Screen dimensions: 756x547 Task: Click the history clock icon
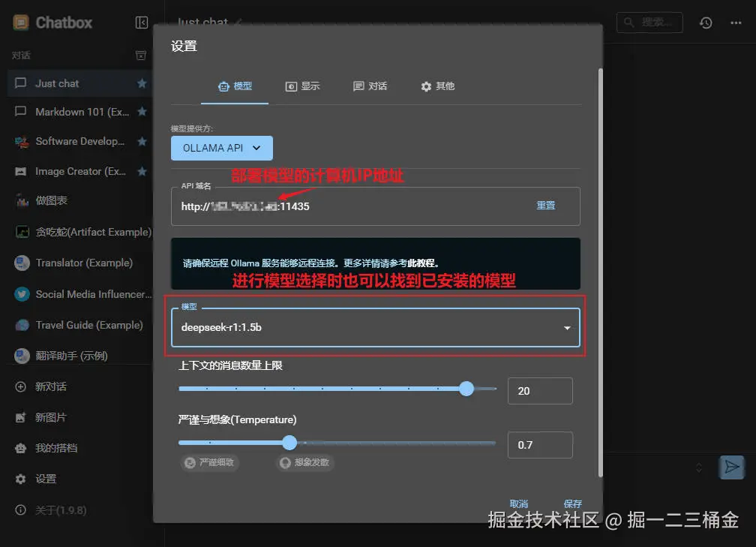(x=706, y=23)
